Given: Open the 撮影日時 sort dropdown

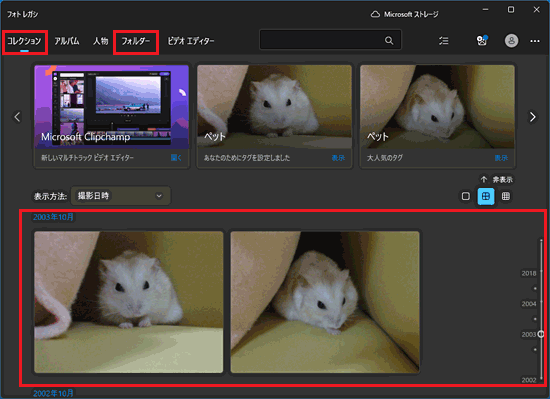Looking at the screenshot, I should click(121, 196).
